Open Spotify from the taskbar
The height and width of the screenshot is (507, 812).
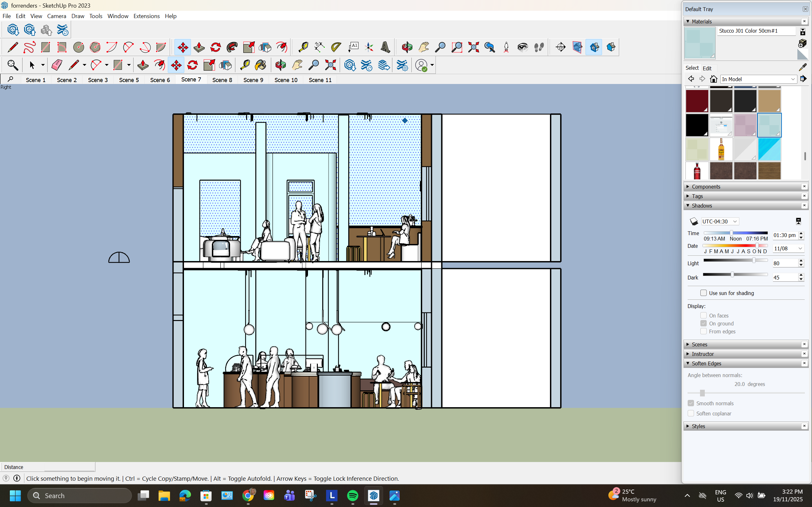(353, 496)
